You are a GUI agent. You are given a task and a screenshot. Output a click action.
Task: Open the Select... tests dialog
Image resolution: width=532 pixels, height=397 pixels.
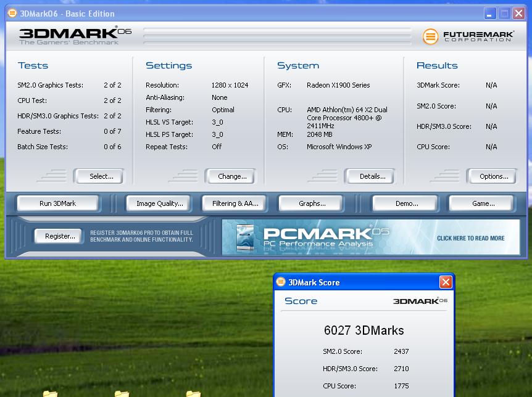(99, 176)
